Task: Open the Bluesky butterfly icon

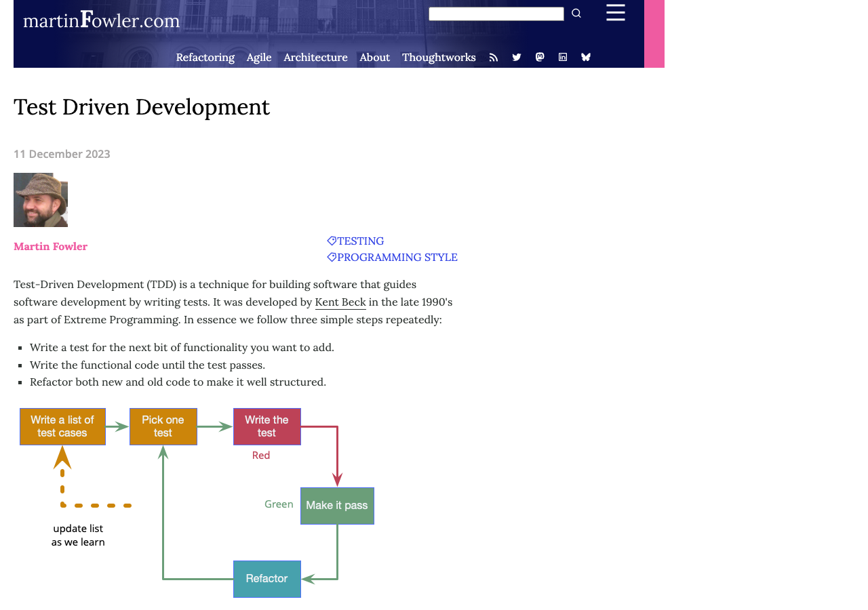Action: [x=586, y=58]
